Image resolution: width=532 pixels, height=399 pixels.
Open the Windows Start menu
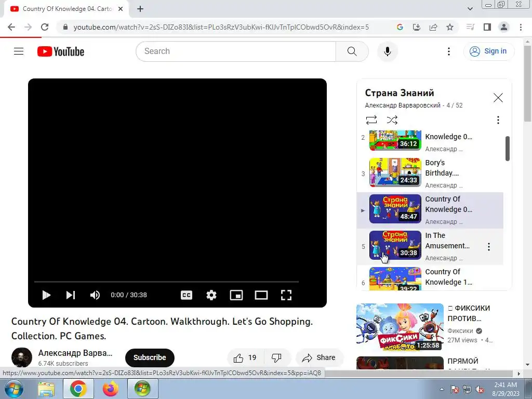click(x=14, y=389)
